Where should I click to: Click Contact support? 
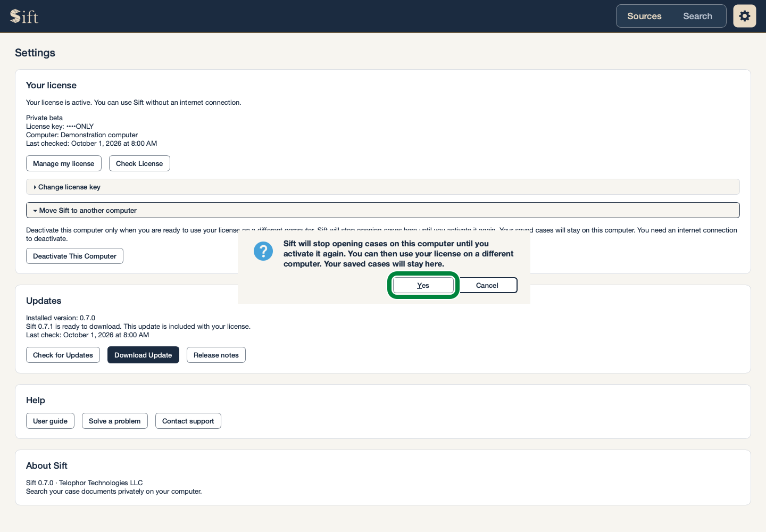point(188,421)
